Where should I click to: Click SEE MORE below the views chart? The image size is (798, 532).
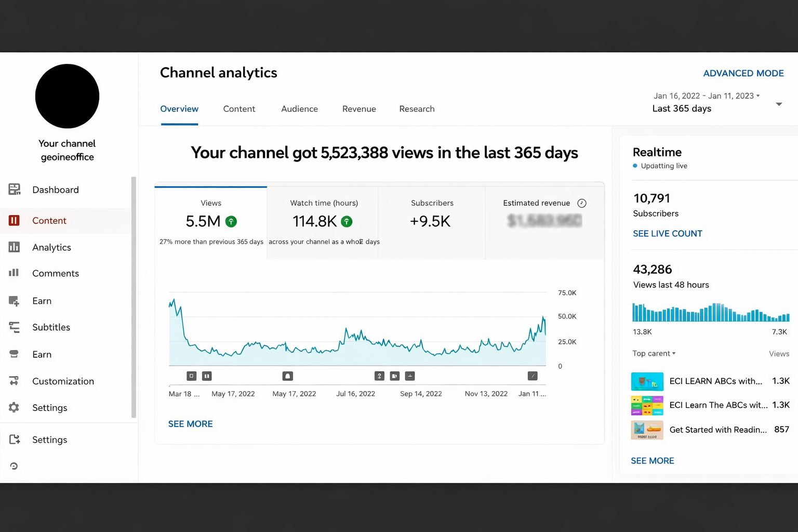[190, 423]
